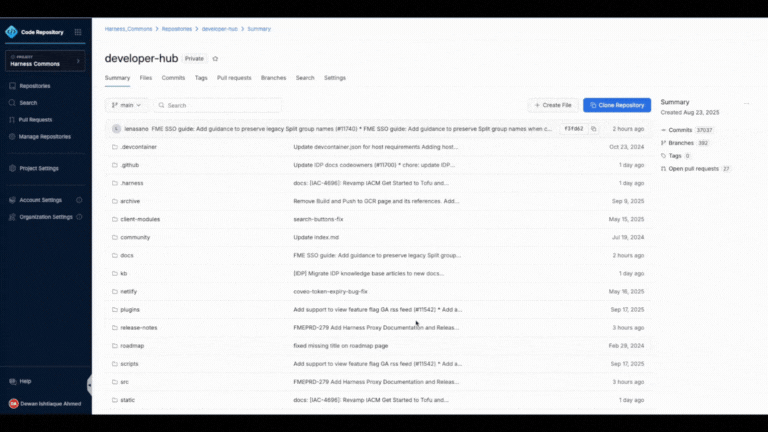
Task: Open the plugins folder
Action: pos(130,310)
